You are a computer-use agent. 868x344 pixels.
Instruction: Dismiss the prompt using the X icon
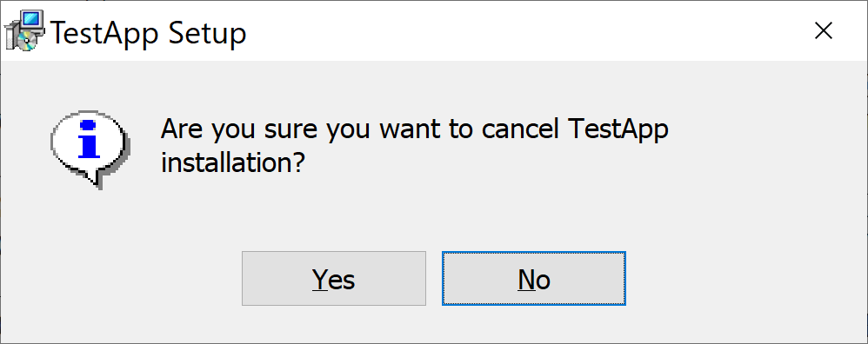point(824,31)
